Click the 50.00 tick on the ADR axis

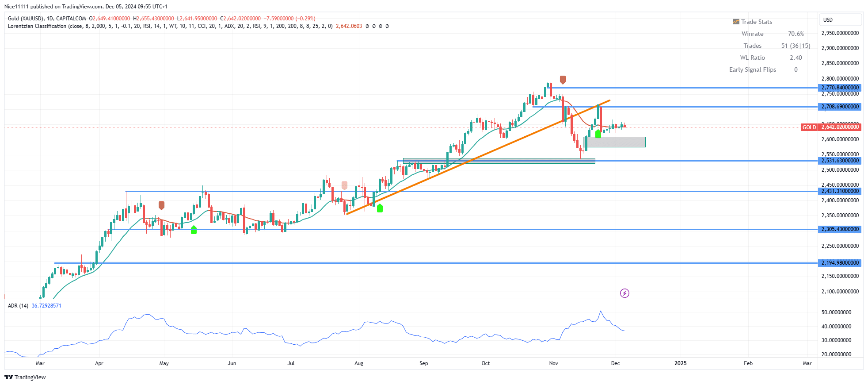click(x=836, y=312)
